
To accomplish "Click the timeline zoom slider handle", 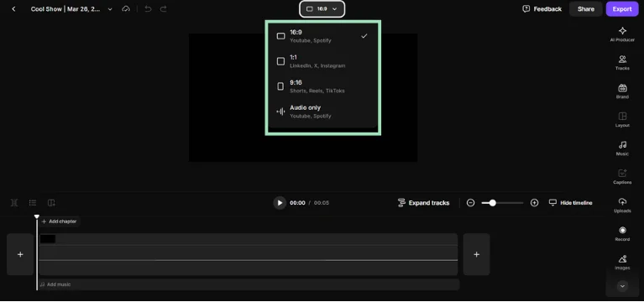I will coord(493,203).
